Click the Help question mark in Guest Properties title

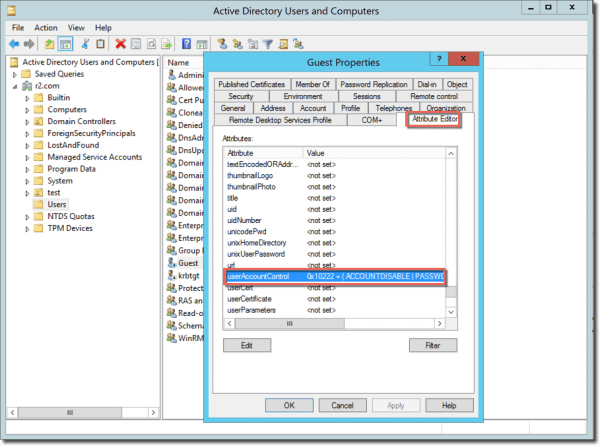tap(439, 59)
